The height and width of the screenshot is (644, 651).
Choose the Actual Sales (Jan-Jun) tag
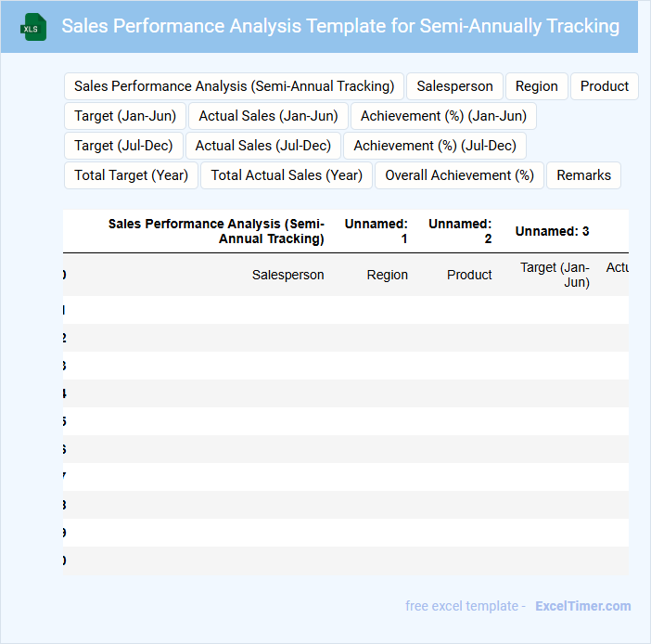click(x=268, y=116)
